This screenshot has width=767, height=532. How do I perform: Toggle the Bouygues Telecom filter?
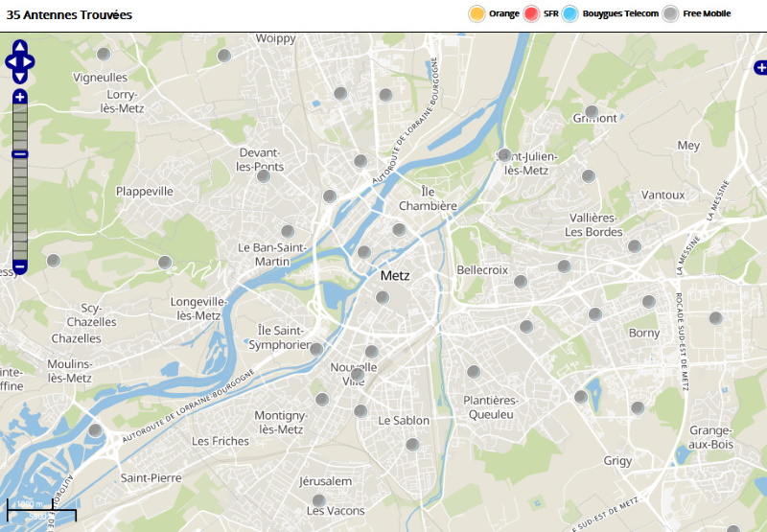coord(570,13)
